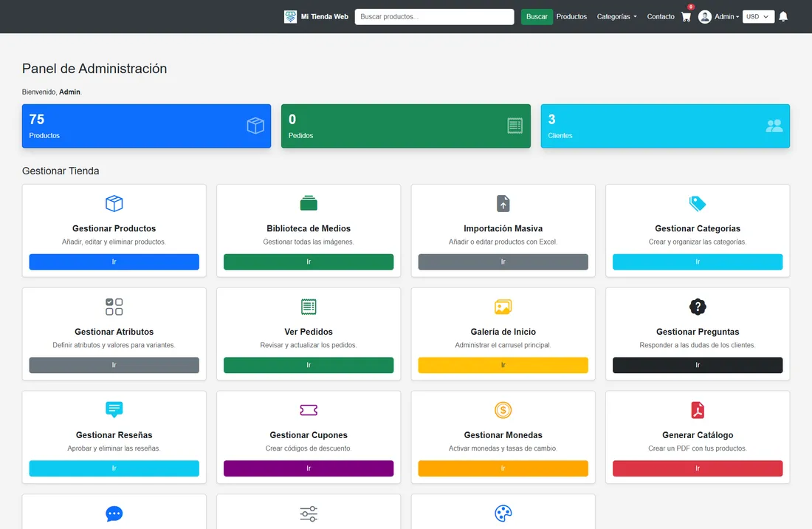Image resolution: width=812 pixels, height=529 pixels.
Task: Click the Mi Tienda Web brand name
Action: [324, 16]
